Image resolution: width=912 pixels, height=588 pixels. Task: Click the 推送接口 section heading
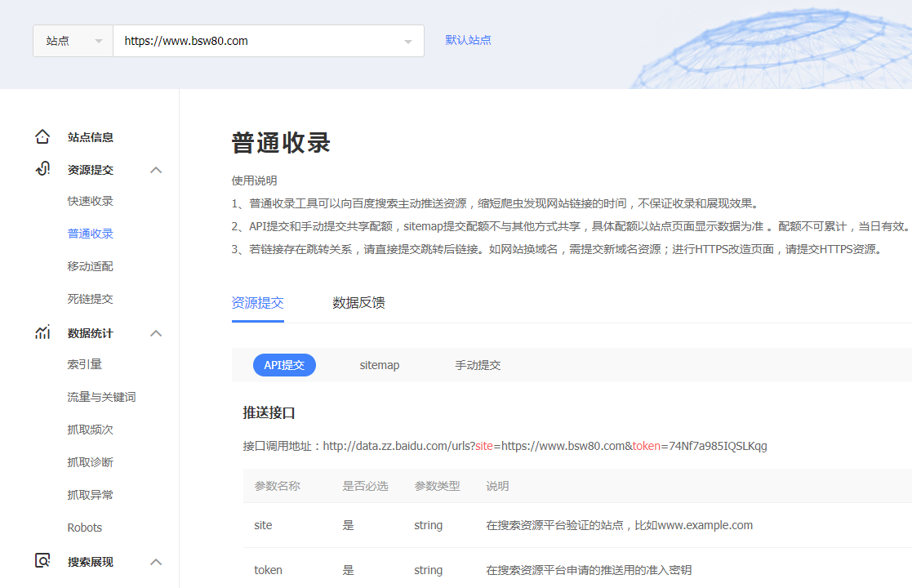click(269, 413)
